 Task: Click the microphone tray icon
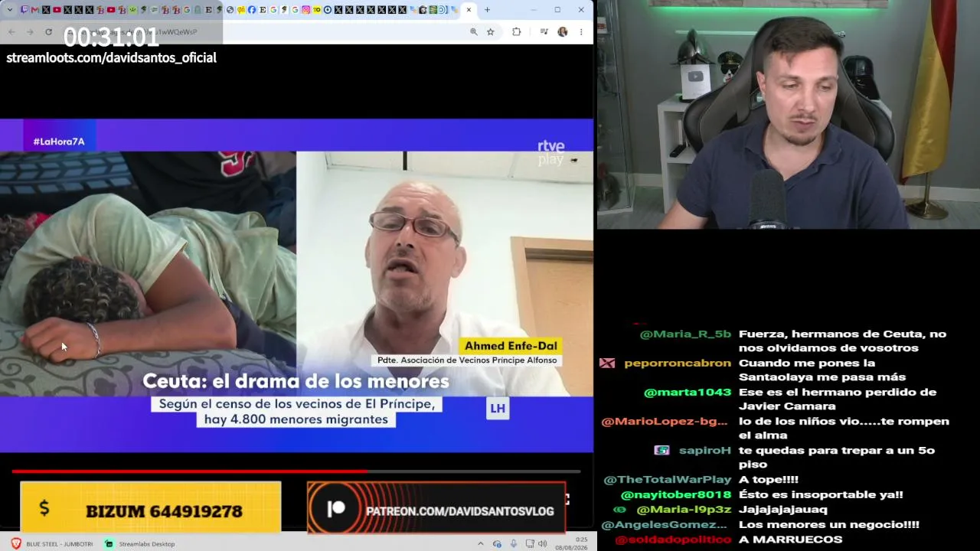point(514,544)
